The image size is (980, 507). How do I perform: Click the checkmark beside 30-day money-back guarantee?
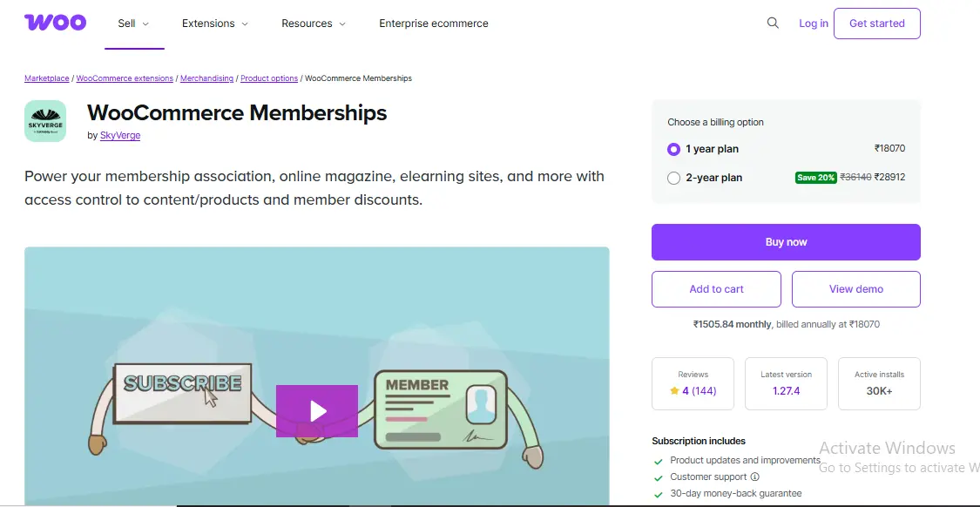click(659, 493)
